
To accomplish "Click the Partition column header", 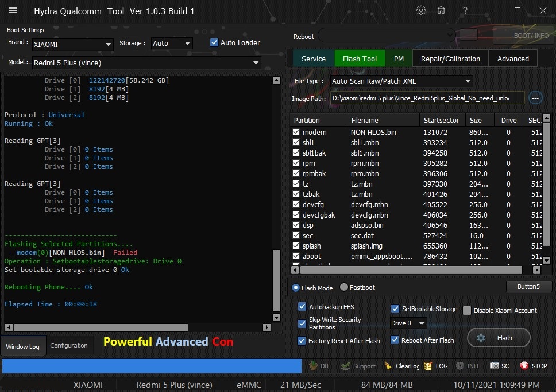I will point(318,120).
